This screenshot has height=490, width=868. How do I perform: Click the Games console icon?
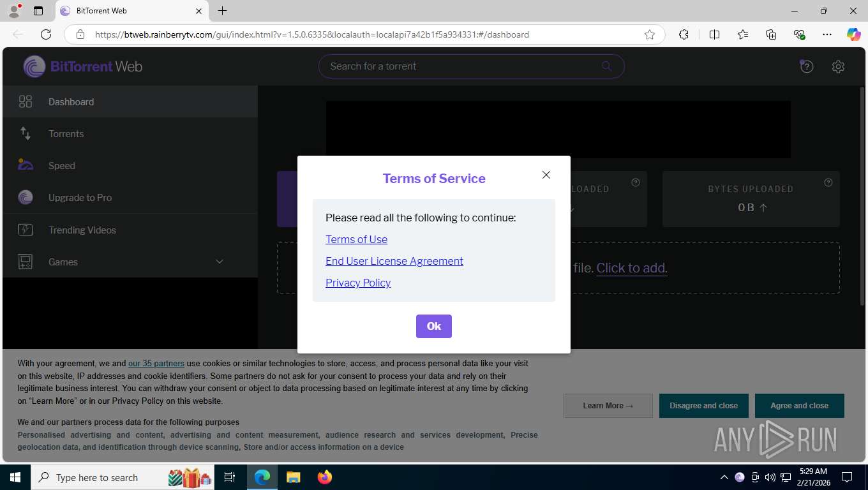click(x=26, y=262)
